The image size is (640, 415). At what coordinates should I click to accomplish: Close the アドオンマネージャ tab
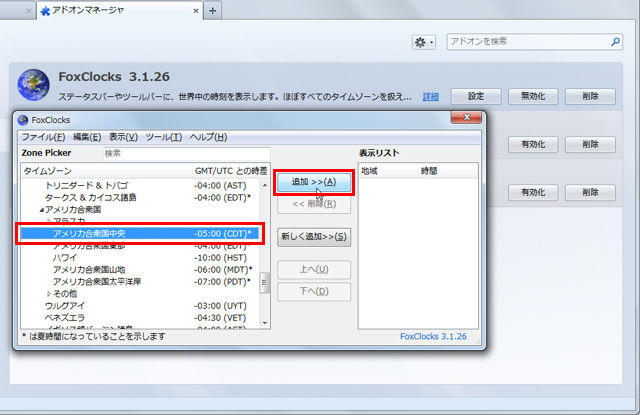pyautogui.click(x=196, y=11)
